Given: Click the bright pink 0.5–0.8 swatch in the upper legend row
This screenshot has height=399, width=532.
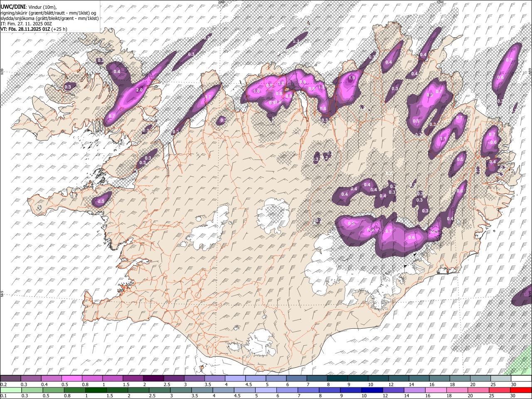Looking at the screenshot, I should 72,378.
